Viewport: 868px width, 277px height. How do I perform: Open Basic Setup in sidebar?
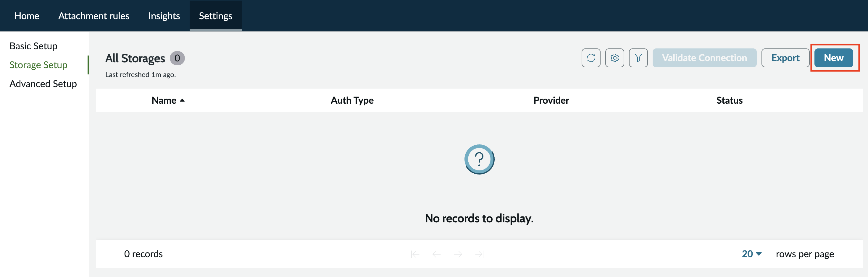click(33, 46)
